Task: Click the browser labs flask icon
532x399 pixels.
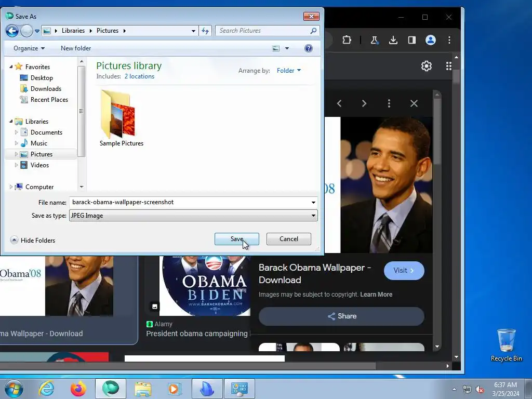Action: click(x=374, y=40)
